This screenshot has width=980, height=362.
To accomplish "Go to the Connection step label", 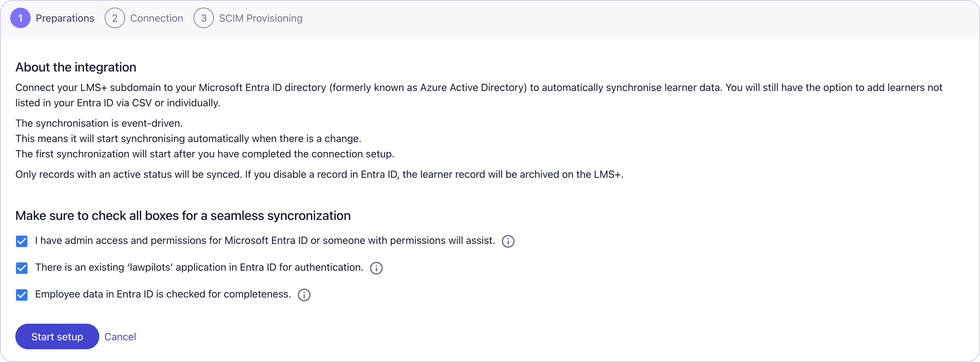I will (156, 18).
